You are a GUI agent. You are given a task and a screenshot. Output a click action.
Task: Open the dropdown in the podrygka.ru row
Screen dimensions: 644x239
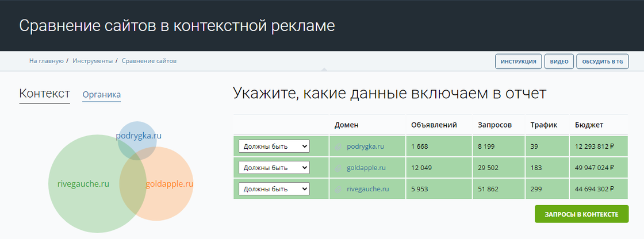click(274, 147)
